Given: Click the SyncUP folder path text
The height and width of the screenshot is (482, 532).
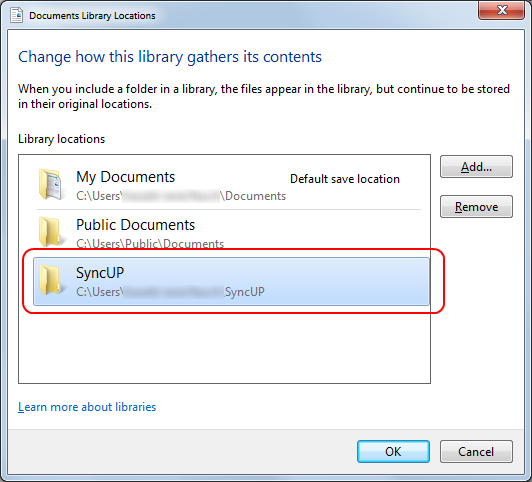Looking at the screenshot, I should tap(170, 292).
